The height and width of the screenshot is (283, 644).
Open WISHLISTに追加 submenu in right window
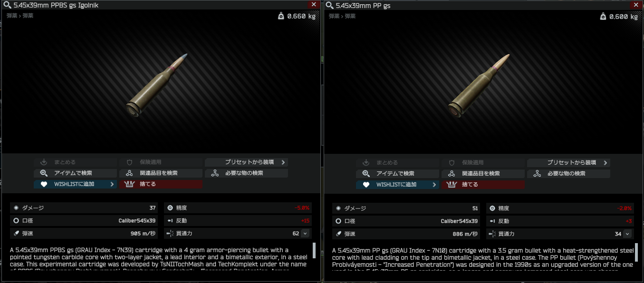(397, 184)
